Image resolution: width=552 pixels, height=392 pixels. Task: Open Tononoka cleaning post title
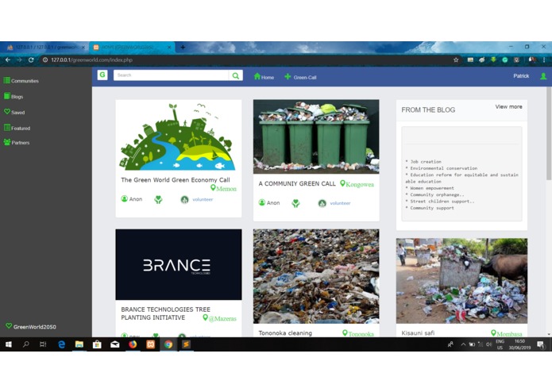tap(285, 333)
